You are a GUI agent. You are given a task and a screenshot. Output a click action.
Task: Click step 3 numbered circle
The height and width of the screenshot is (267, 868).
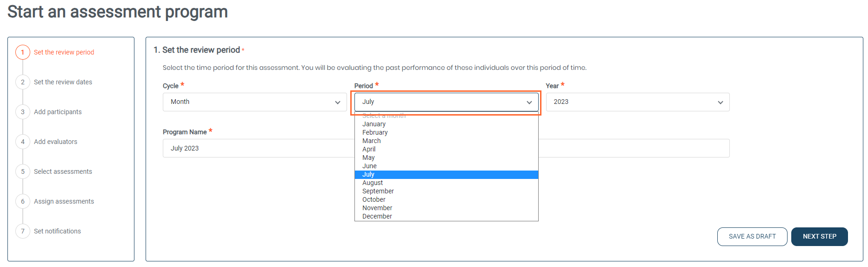click(23, 112)
